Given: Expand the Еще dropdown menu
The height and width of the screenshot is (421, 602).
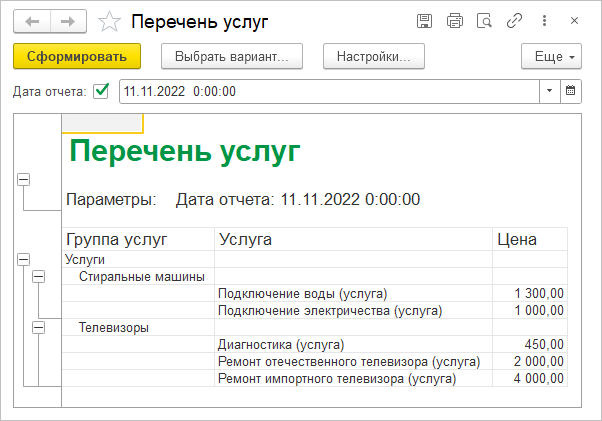Looking at the screenshot, I should [551, 56].
